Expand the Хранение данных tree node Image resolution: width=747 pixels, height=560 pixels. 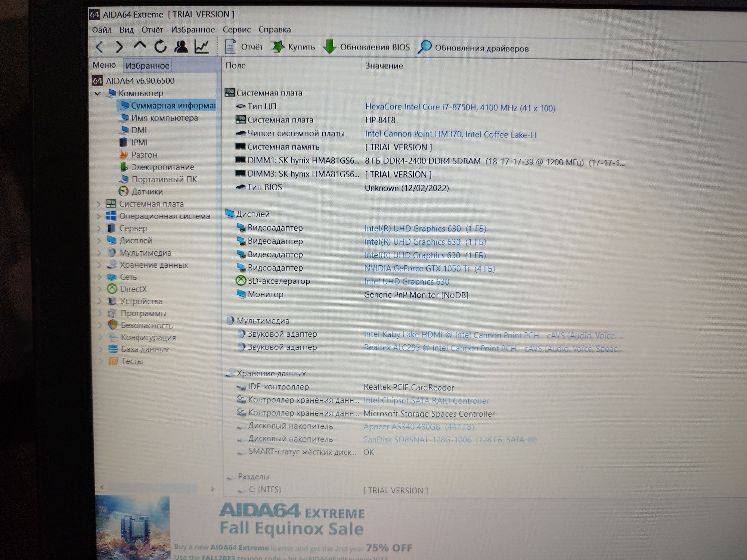coord(99,265)
